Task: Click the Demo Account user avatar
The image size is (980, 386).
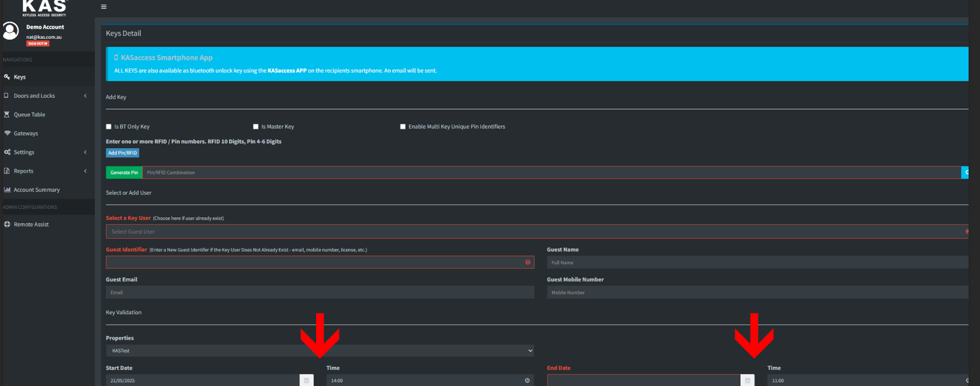Action: pos(10,31)
